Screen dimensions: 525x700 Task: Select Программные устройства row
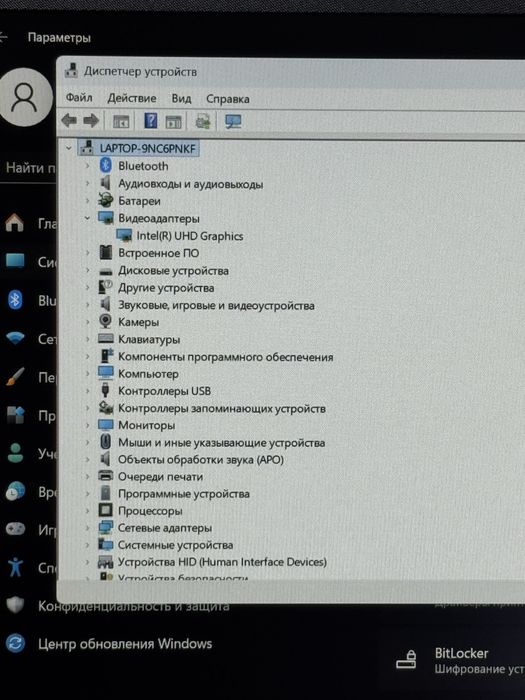point(183,494)
